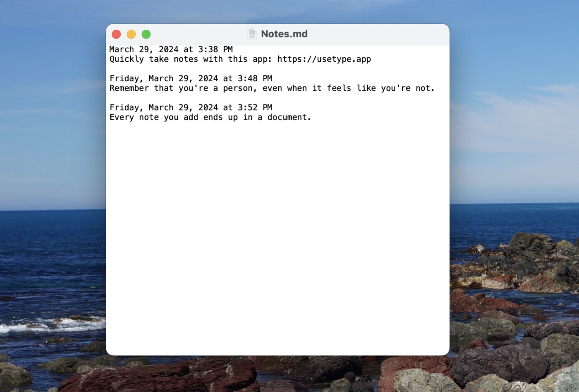Click the word 'person' in second note
Screen dimensions: 579x392
tap(238, 88)
